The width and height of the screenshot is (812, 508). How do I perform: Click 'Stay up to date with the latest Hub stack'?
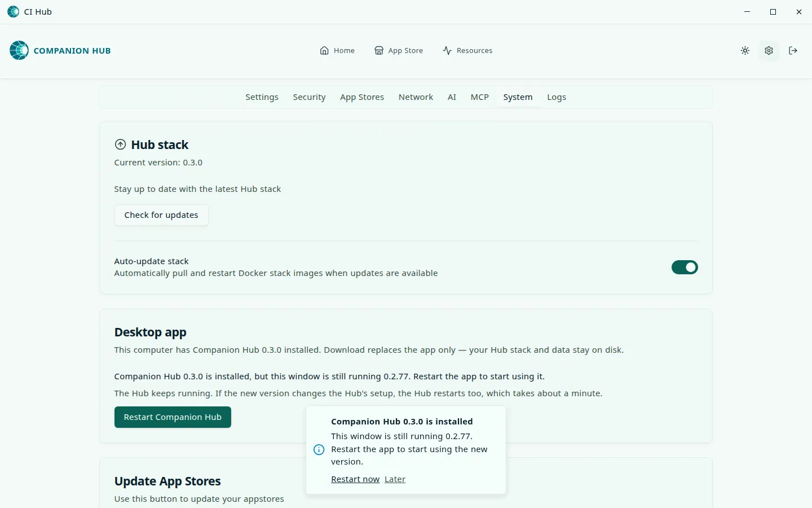[x=197, y=189]
